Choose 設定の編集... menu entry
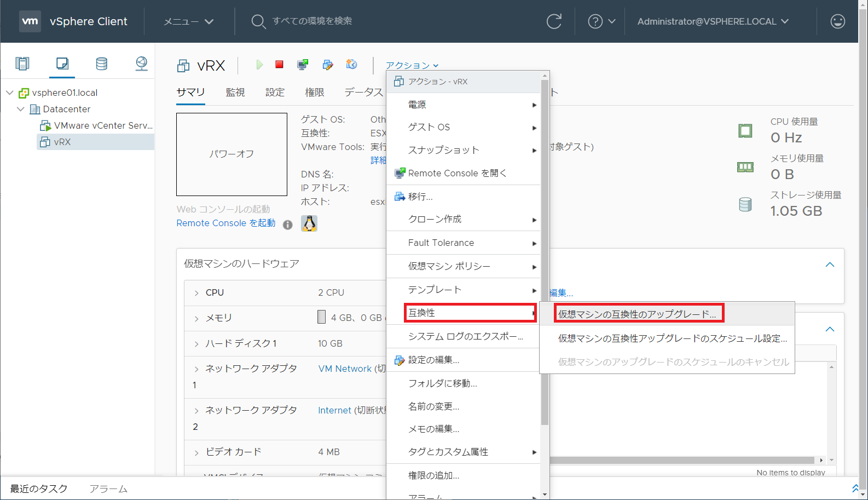Viewport: 868px width, 500px height. click(x=464, y=360)
